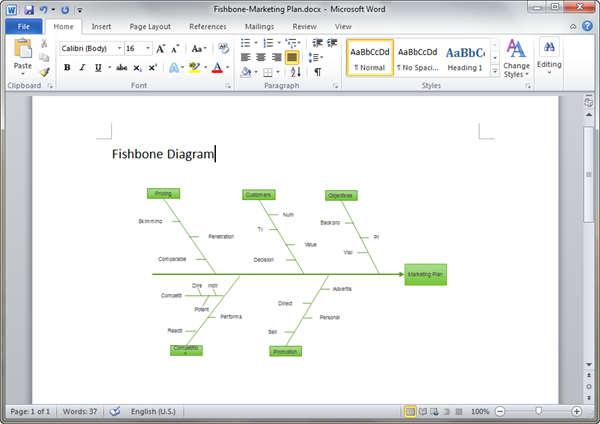Redo action in Quick Access Toolbar

[x=65, y=10]
